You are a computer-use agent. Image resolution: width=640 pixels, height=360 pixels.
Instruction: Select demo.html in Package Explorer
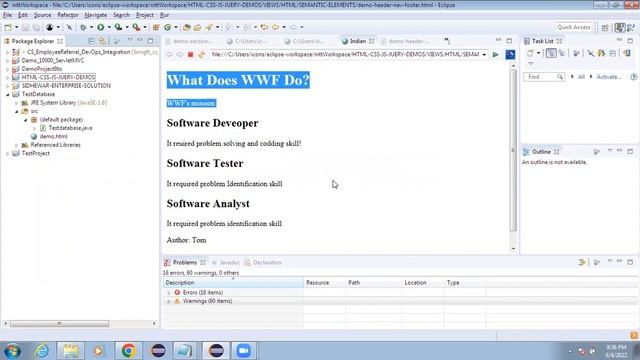click(x=53, y=137)
